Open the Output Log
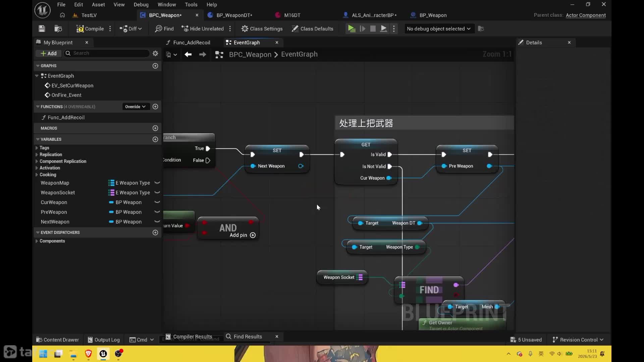This screenshot has width=644, height=362. pyautogui.click(x=104, y=340)
